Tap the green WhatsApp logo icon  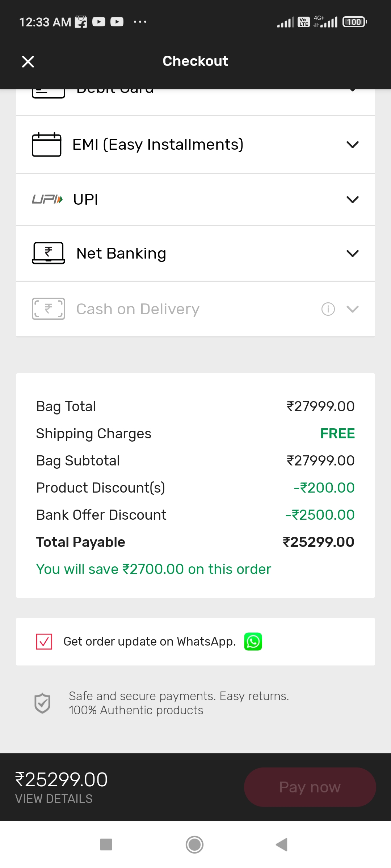point(253,642)
